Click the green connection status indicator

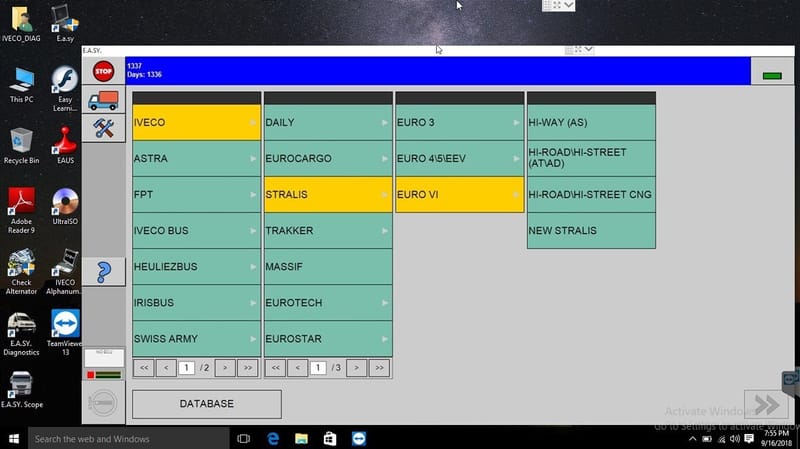pyautogui.click(x=772, y=76)
